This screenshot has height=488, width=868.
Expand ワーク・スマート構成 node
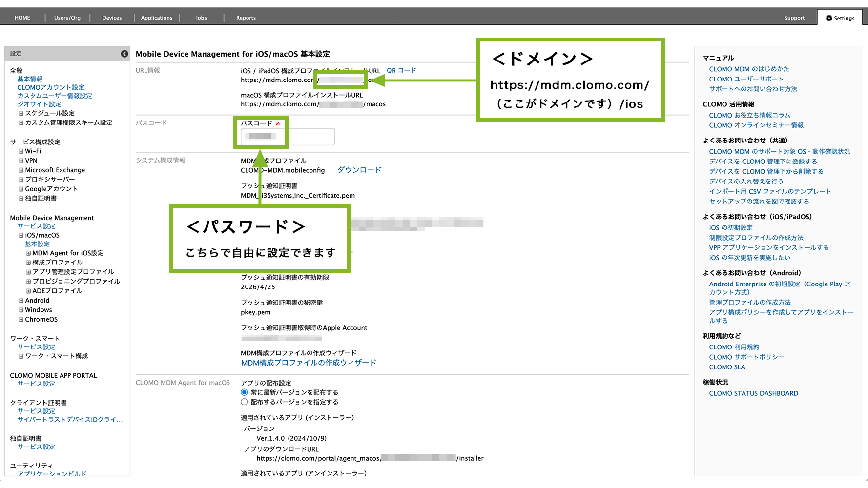click(21, 356)
